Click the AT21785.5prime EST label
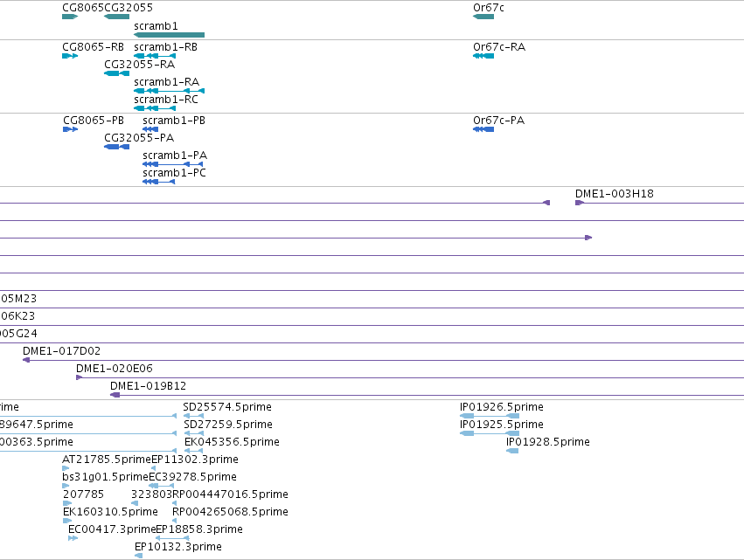The height and width of the screenshot is (560, 744). [x=107, y=460]
